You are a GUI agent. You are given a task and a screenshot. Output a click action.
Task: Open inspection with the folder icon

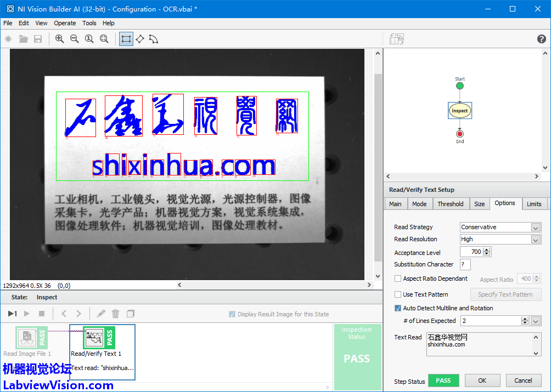(x=23, y=39)
